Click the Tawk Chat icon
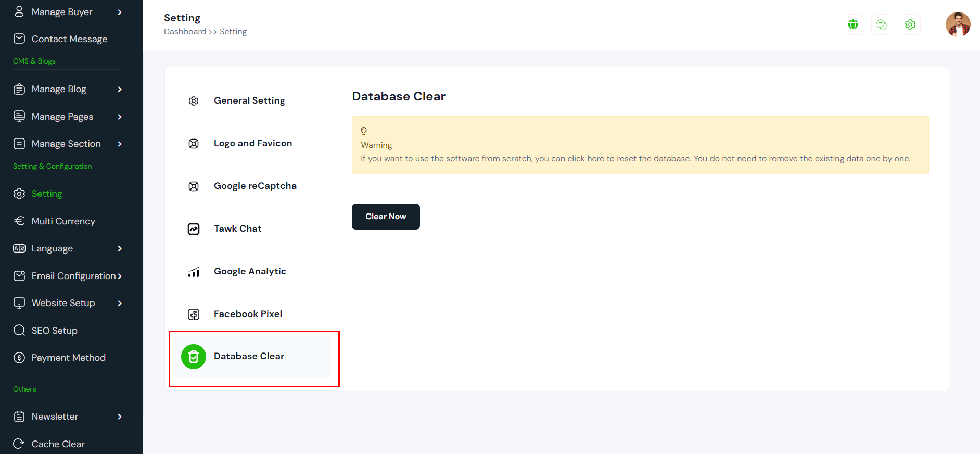The height and width of the screenshot is (454, 980). point(194,229)
